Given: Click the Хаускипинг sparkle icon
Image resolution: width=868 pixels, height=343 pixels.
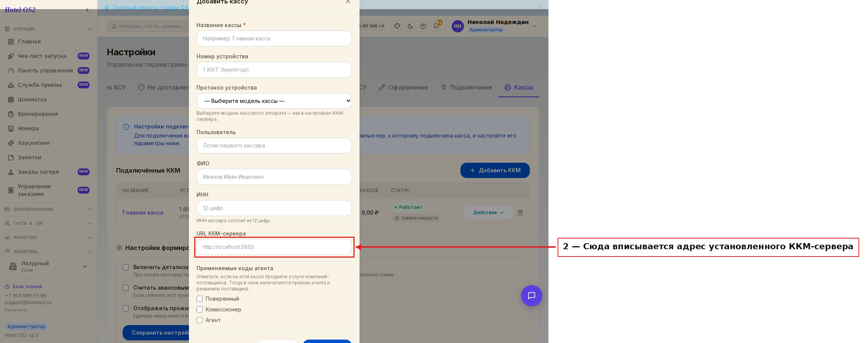Looking at the screenshot, I should pos(11,143).
